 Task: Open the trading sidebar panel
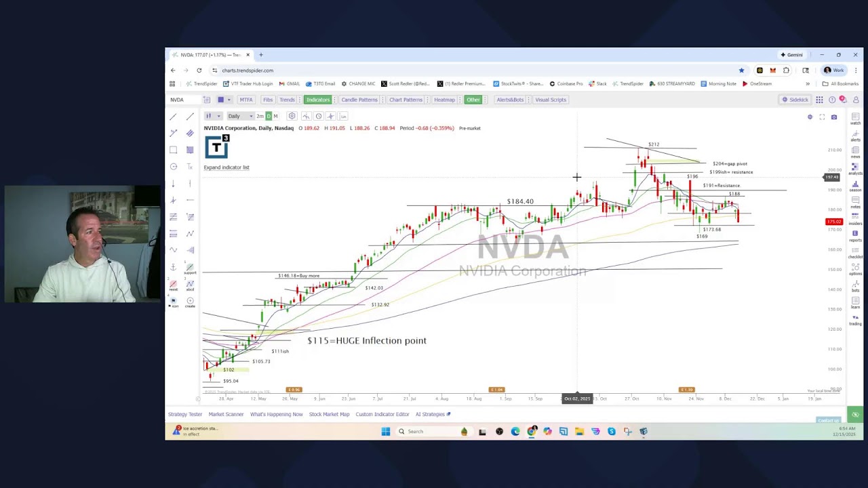855,319
